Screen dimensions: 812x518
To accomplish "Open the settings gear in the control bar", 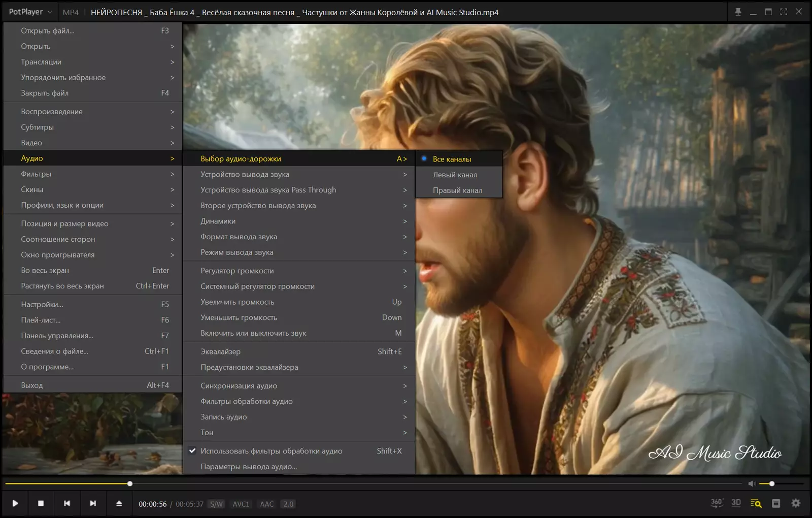I will (x=796, y=503).
